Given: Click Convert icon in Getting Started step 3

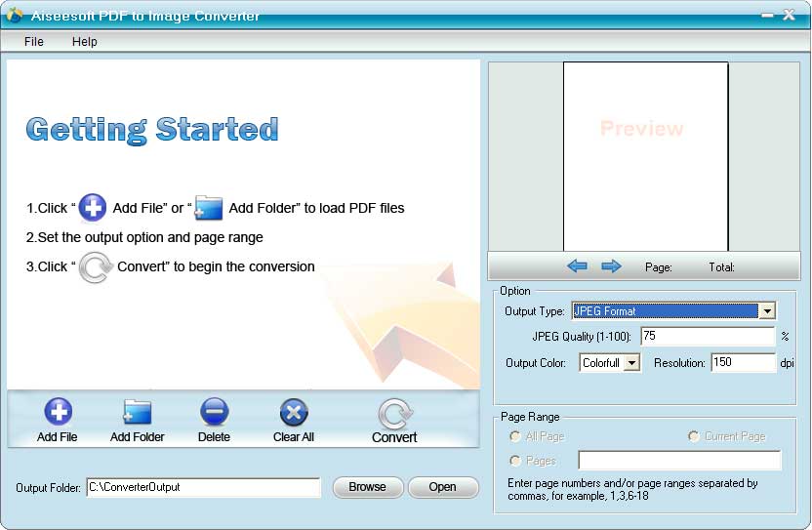Looking at the screenshot, I should [x=96, y=267].
